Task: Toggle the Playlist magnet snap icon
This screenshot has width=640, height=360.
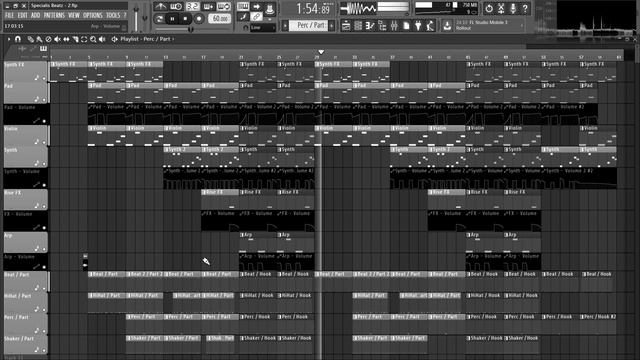Action: click(x=18, y=39)
